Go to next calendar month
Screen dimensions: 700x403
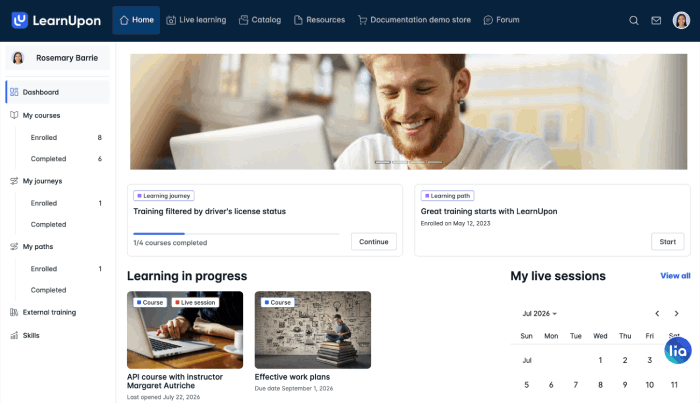click(676, 313)
